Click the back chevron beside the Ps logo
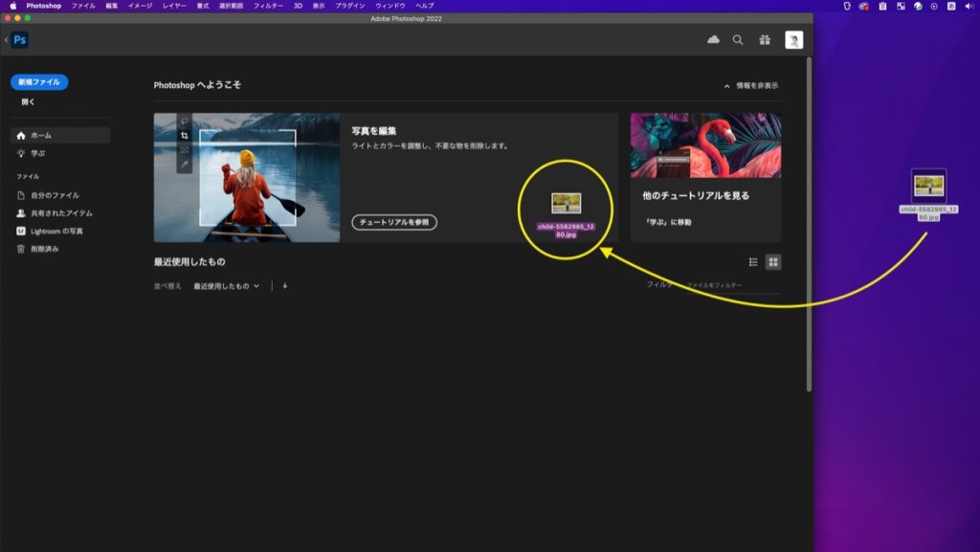Viewport: 980px width, 552px height. tap(6, 40)
